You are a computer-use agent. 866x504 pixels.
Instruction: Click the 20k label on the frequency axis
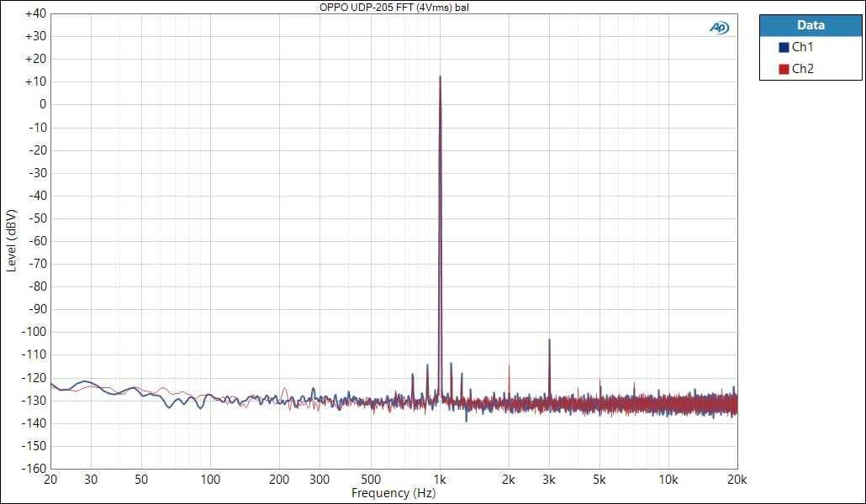pos(737,480)
